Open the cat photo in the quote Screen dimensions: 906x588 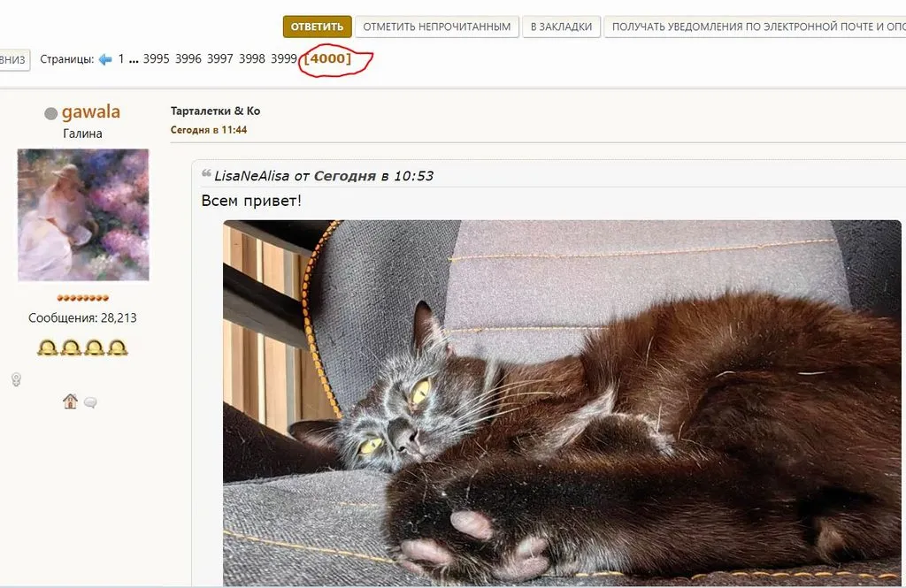[562, 402]
